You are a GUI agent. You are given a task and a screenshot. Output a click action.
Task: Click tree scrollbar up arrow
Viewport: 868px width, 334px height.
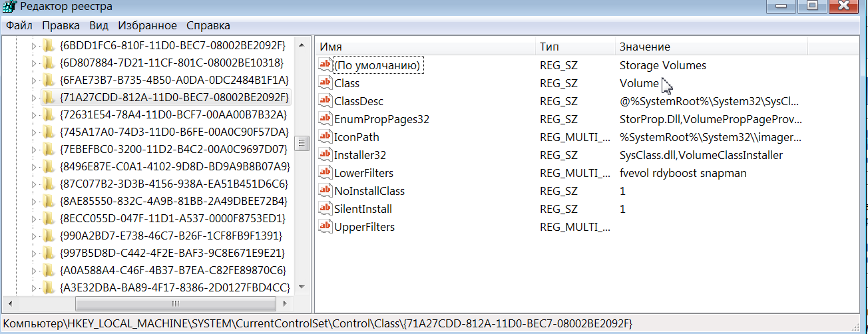302,45
